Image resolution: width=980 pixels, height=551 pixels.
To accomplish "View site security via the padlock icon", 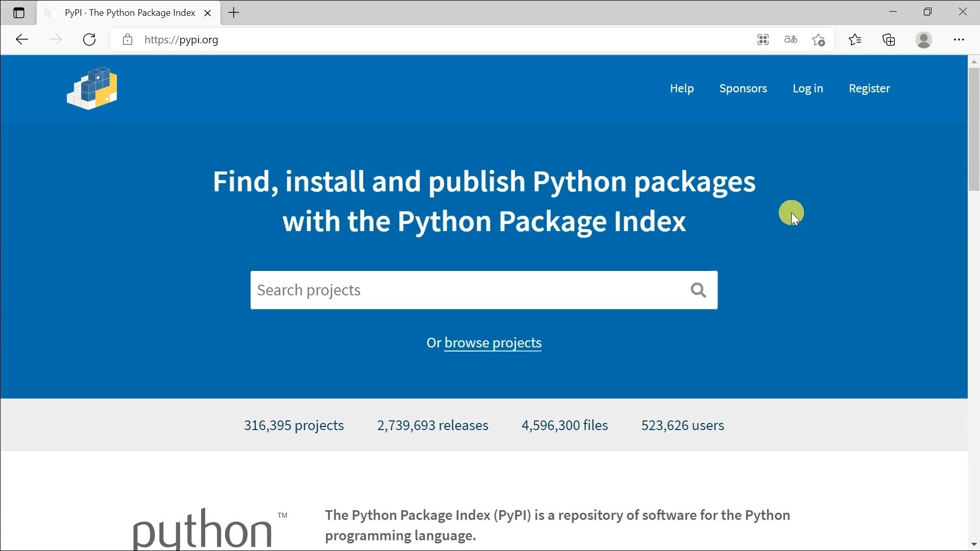I will pyautogui.click(x=128, y=39).
